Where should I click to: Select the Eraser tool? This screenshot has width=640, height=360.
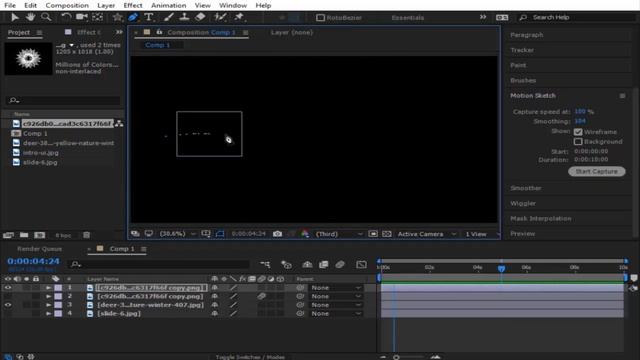[x=200, y=17]
